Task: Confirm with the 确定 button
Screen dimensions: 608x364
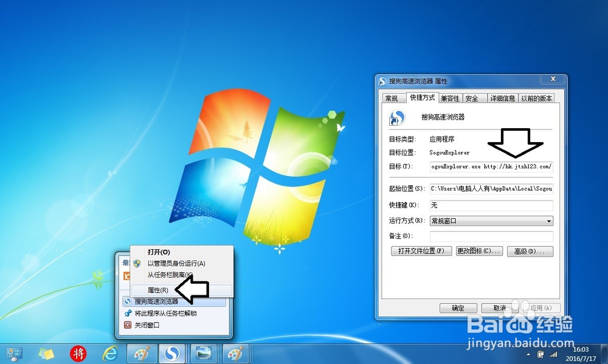Action: [458, 308]
